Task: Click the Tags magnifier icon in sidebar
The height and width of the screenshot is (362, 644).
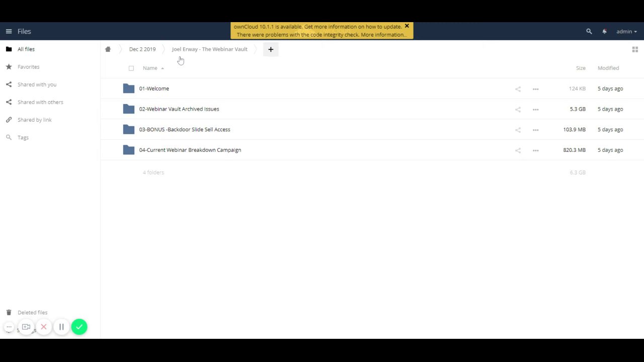Action: (9, 137)
